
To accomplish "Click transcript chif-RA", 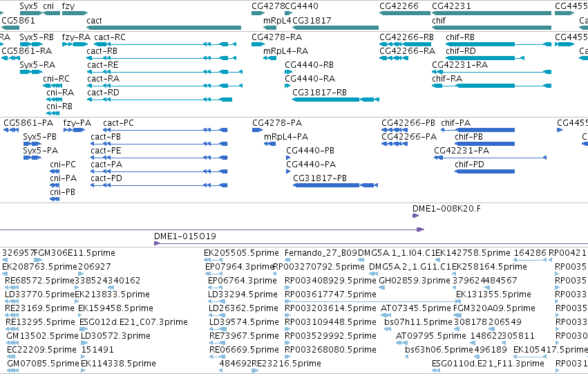I will click(x=492, y=86).
